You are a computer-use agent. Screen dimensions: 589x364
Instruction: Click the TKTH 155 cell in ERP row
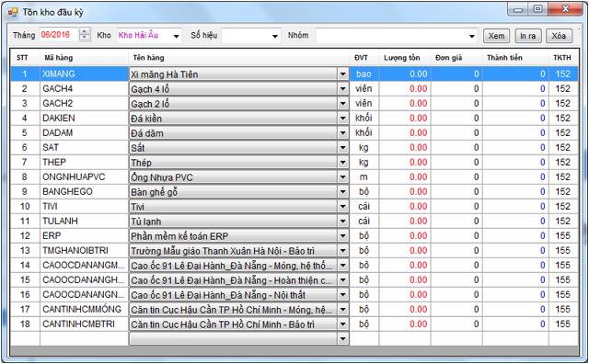tap(563, 235)
